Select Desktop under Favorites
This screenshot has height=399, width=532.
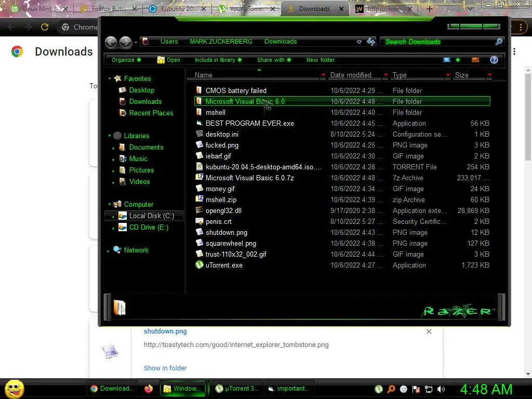(142, 90)
